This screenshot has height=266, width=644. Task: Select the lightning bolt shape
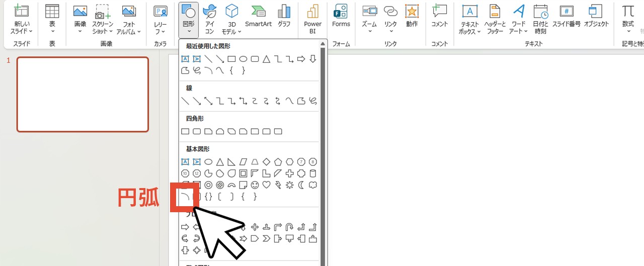point(278,185)
